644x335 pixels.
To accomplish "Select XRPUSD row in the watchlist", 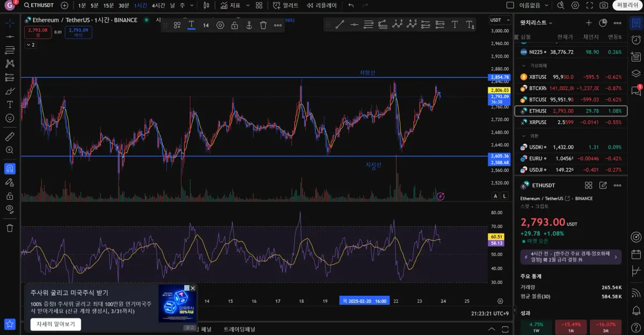I will point(570,122).
